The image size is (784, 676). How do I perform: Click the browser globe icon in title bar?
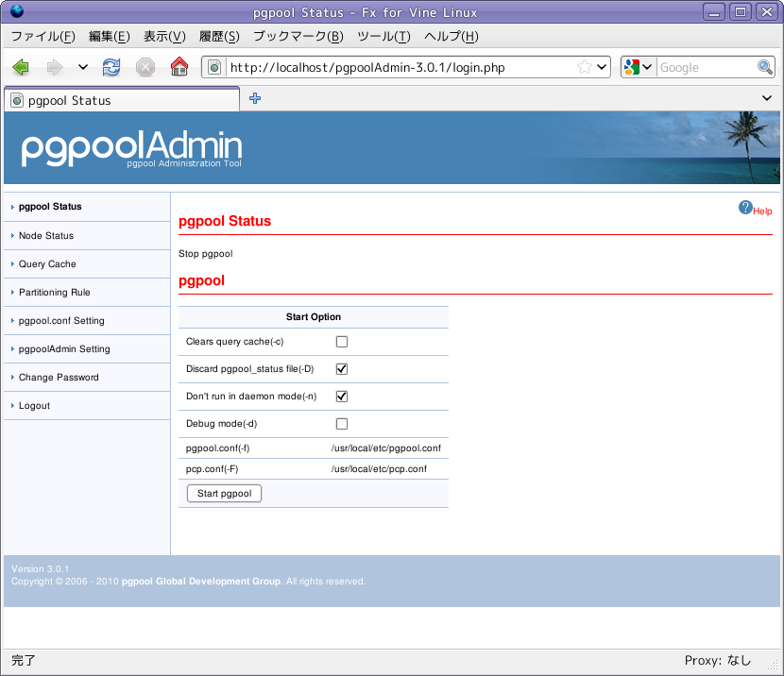coord(17,11)
